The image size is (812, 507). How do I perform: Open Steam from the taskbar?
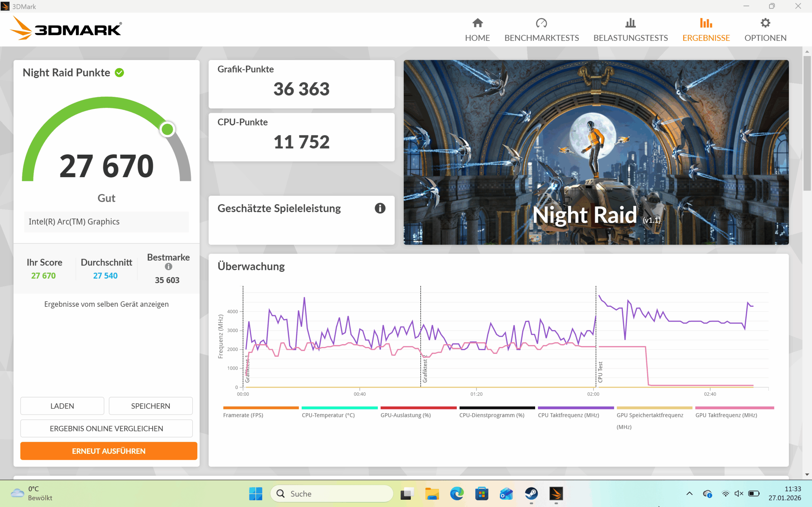click(531, 494)
